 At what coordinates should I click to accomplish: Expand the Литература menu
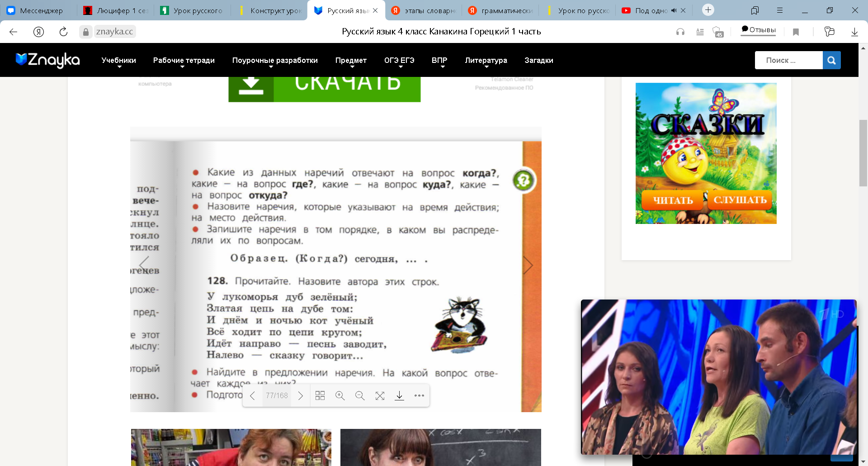coord(486,61)
